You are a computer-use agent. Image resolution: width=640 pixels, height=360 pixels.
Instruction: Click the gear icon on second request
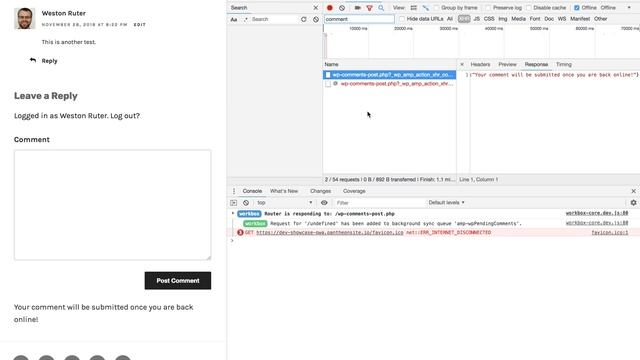336,83
